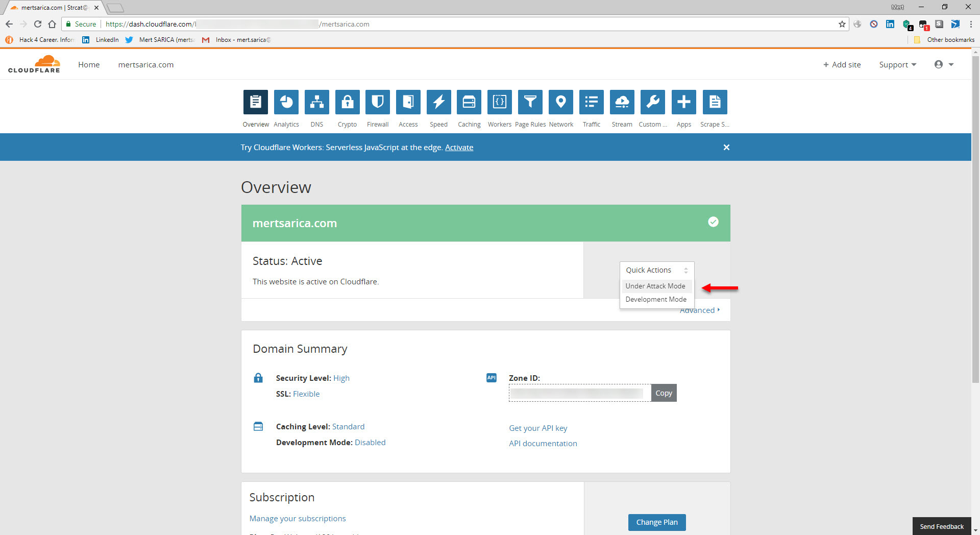Click the Activate Workers link
Image resolution: width=980 pixels, height=535 pixels.
coord(459,148)
